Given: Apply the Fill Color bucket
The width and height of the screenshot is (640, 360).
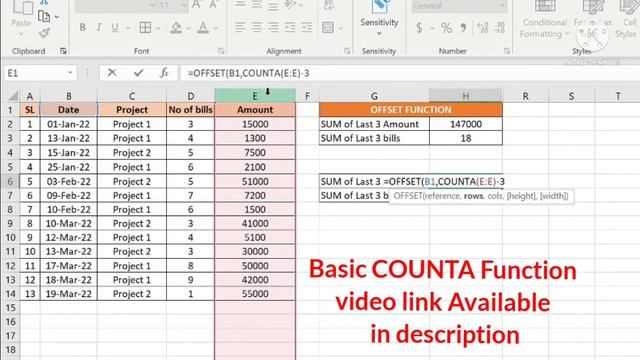Looking at the screenshot, I should tap(176, 28).
